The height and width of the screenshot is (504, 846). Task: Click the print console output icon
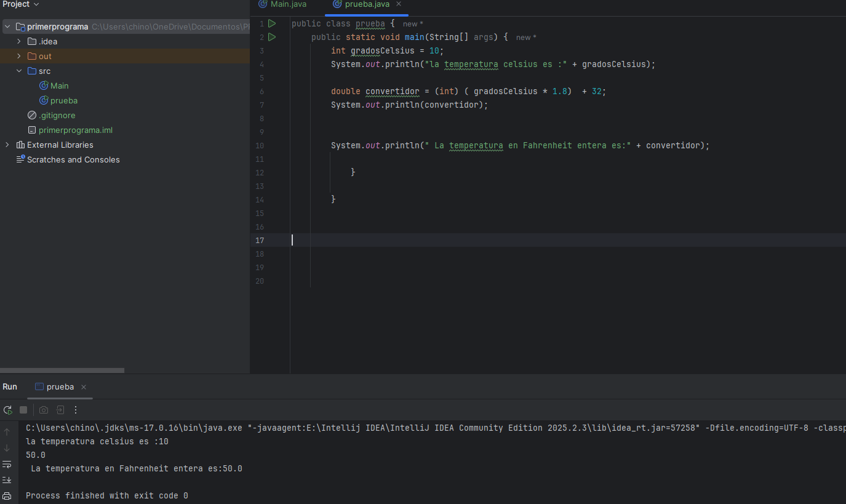pyautogui.click(x=7, y=496)
